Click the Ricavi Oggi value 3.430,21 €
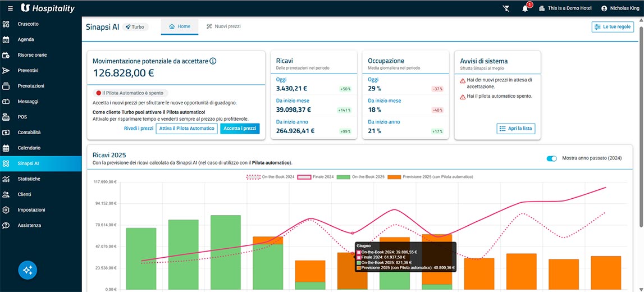This screenshot has width=644, height=292. (x=291, y=88)
